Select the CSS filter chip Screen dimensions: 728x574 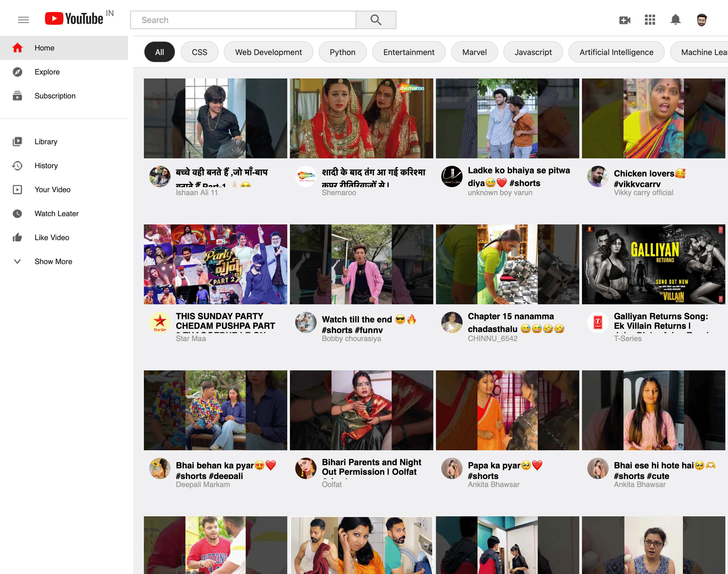point(199,52)
